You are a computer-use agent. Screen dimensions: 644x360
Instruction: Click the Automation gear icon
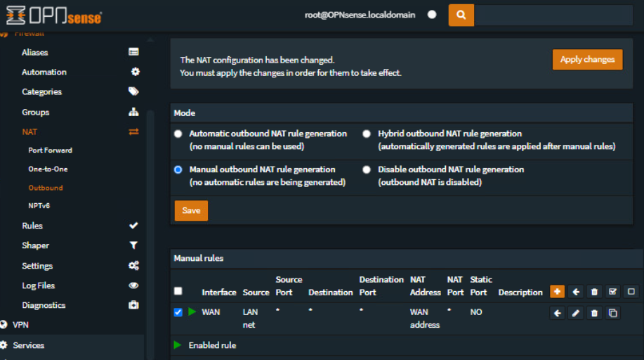click(x=135, y=72)
